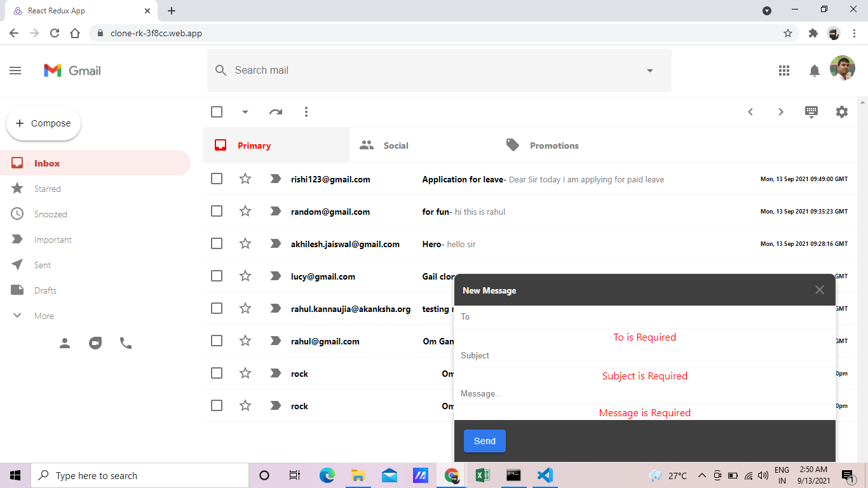Check the rahul.kannaujia@akanksha.org checkbox

217,309
